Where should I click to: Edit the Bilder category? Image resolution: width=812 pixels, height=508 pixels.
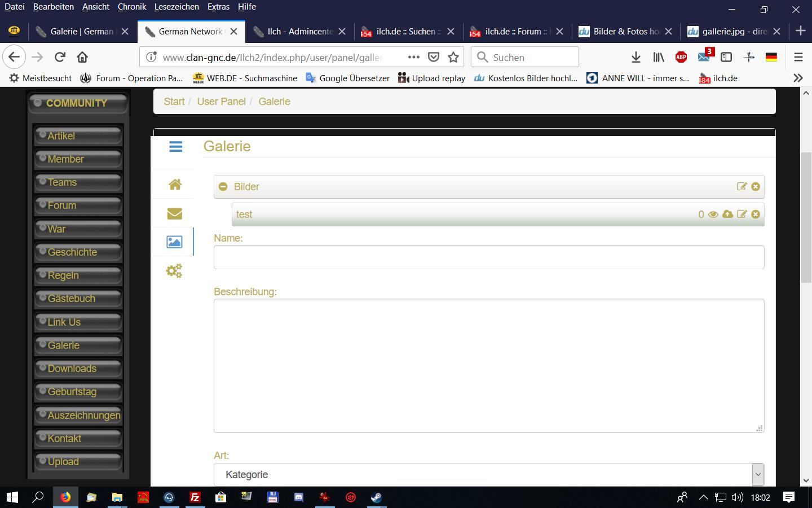(742, 186)
